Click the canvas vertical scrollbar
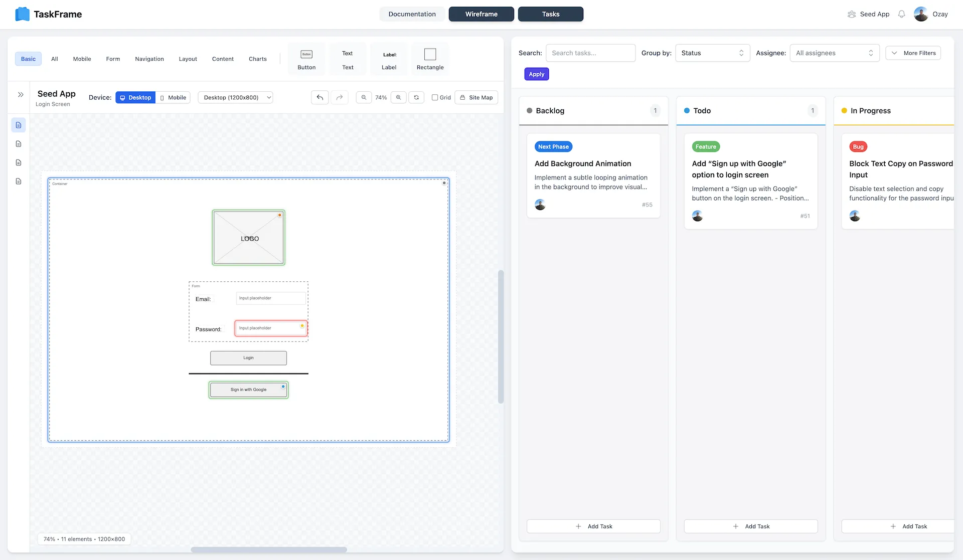The image size is (963, 560). point(501,337)
